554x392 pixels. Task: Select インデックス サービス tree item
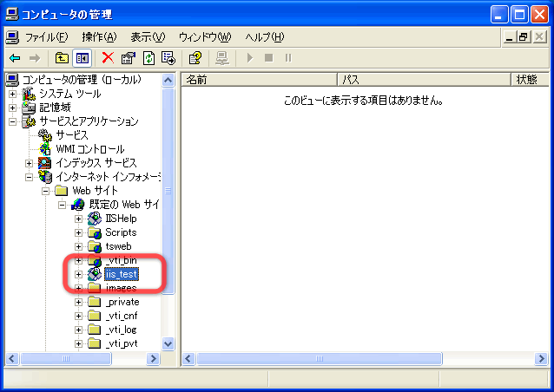[x=96, y=163]
